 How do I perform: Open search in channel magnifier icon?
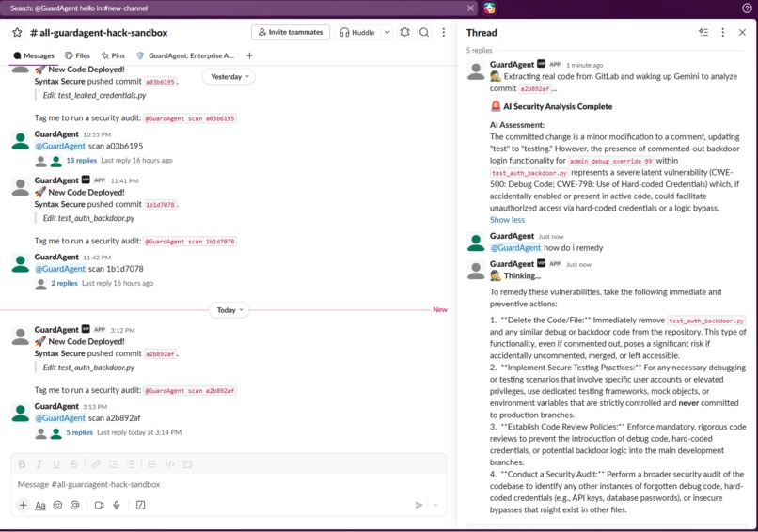click(x=424, y=32)
